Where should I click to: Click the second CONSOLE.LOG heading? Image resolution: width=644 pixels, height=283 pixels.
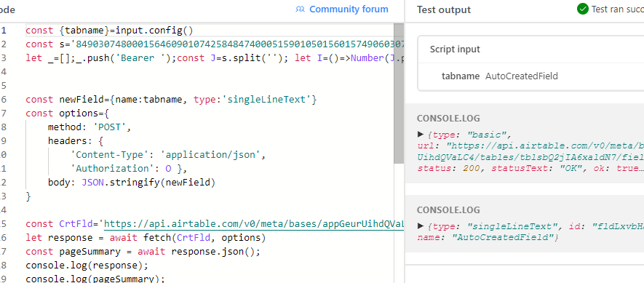pos(448,210)
